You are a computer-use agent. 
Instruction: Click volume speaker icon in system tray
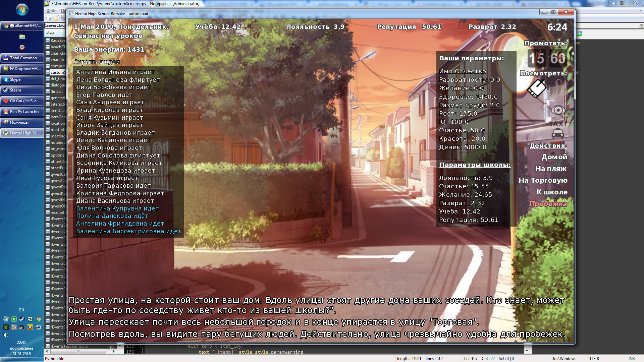[6, 335]
